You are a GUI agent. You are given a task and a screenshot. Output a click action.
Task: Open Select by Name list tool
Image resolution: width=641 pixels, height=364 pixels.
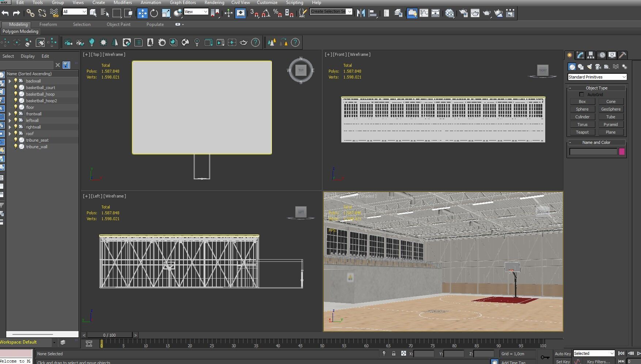tap(105, 13)
